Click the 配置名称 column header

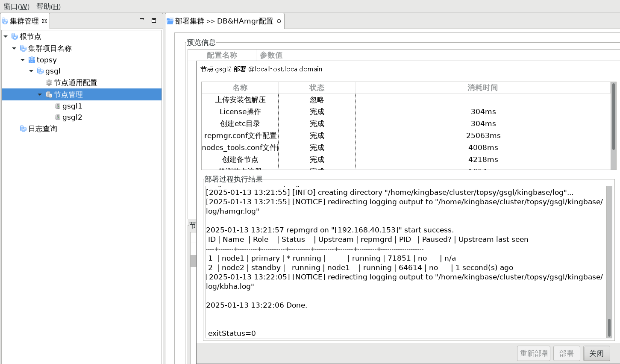click(x=222, y=55)
